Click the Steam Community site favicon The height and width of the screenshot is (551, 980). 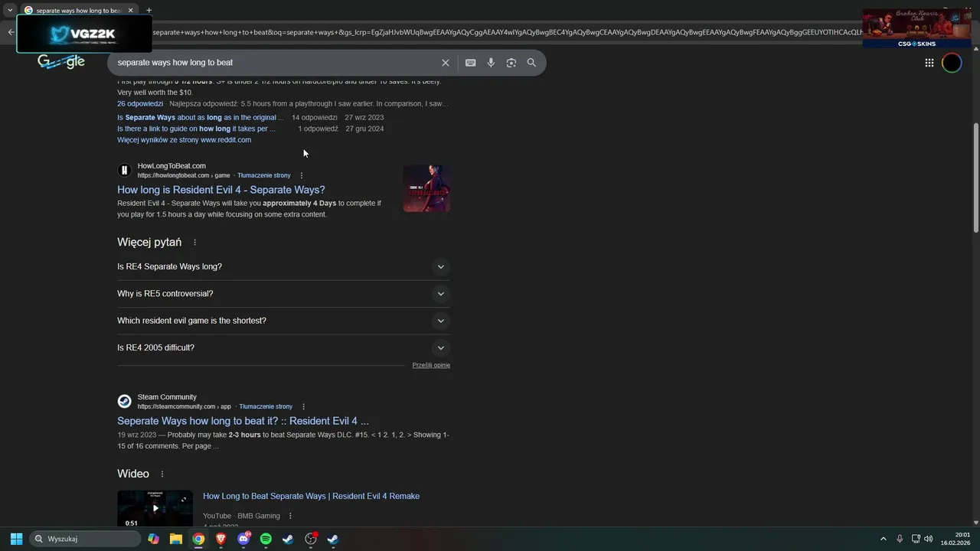click(124, 402)
